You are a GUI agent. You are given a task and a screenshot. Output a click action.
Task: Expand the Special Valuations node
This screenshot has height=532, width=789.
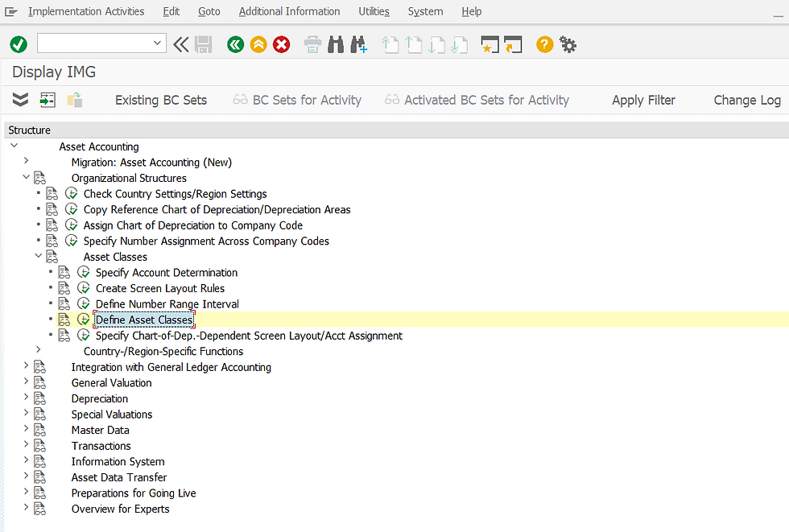26,413
